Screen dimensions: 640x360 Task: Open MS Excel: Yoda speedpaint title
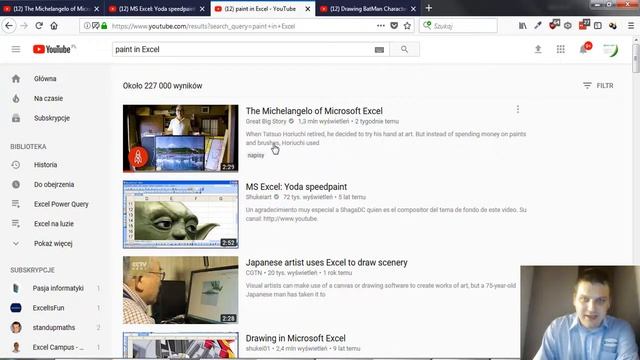click(x=296, y=187)
